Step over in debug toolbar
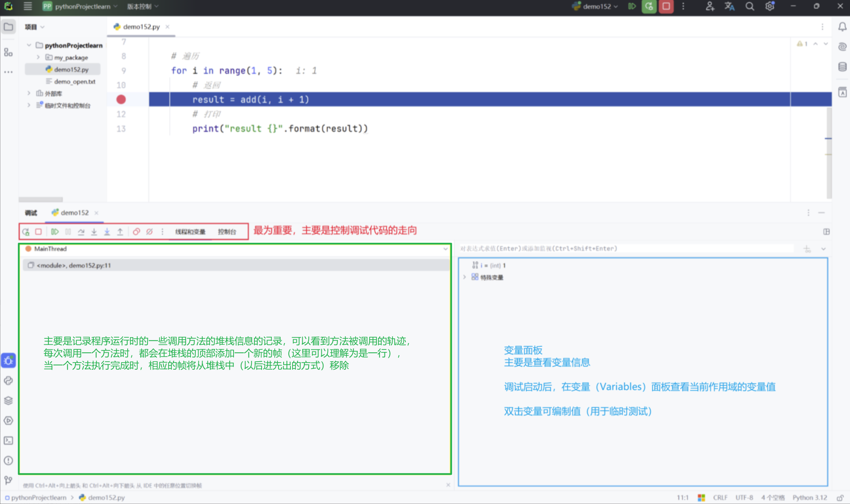This screenshot has height=504, width=850. pos(81,232)
